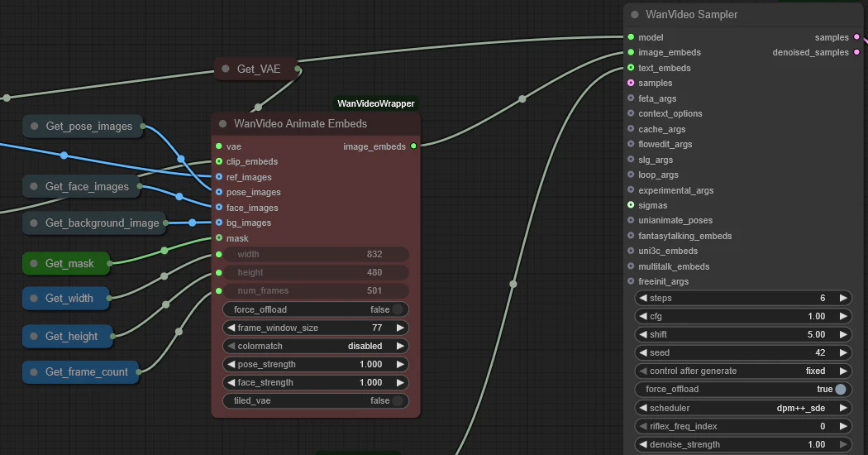Viewport: 868px width, 455px height.
Task: Open control after generate dropdown
Action: coord(743,371)
